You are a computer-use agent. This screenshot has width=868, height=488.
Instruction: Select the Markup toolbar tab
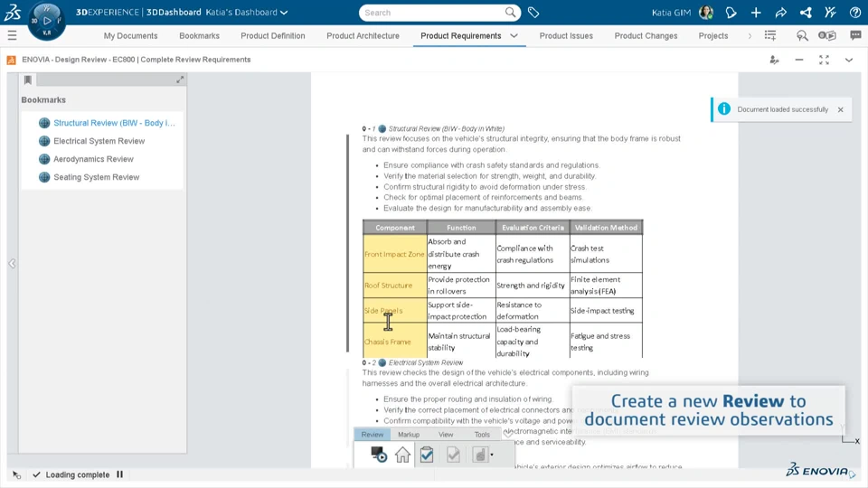(x=409, y=435)
